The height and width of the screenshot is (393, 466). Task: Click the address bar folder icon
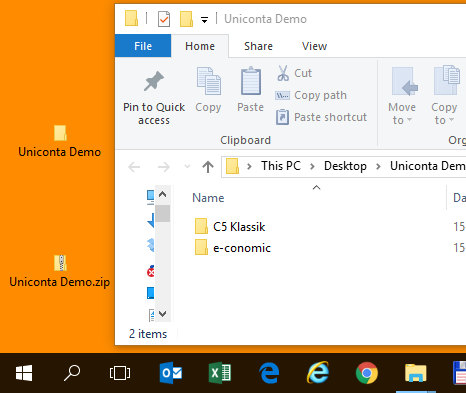pos(232,166)
